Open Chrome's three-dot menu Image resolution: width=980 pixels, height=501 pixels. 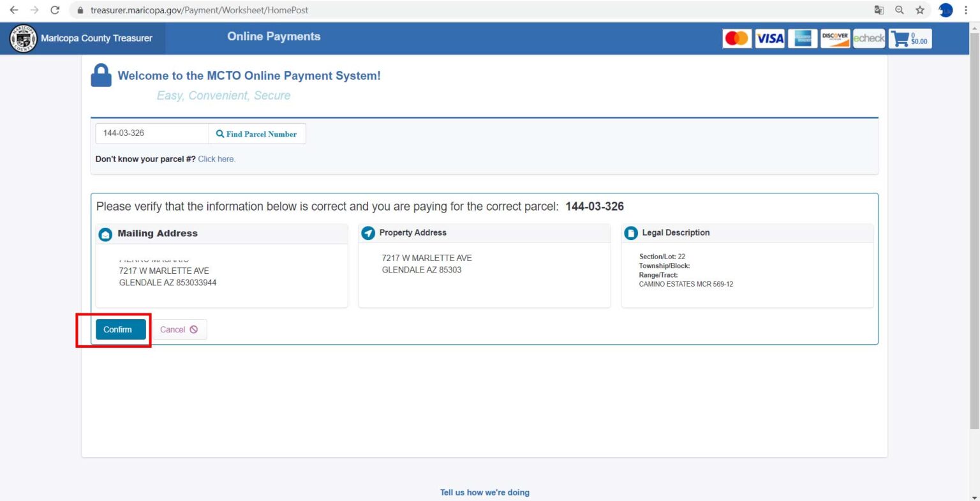[x=966, y=10]
